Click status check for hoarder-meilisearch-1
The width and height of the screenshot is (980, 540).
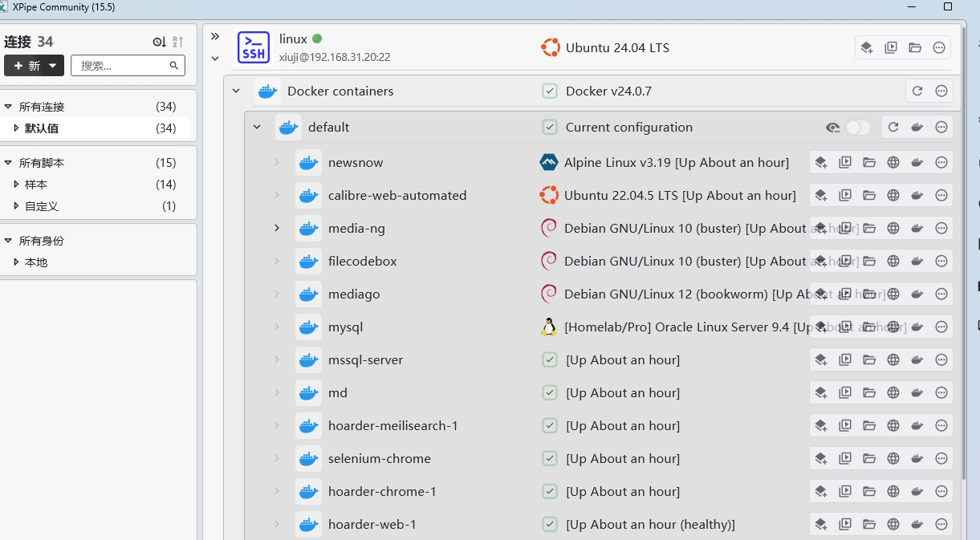coord(550,425)
